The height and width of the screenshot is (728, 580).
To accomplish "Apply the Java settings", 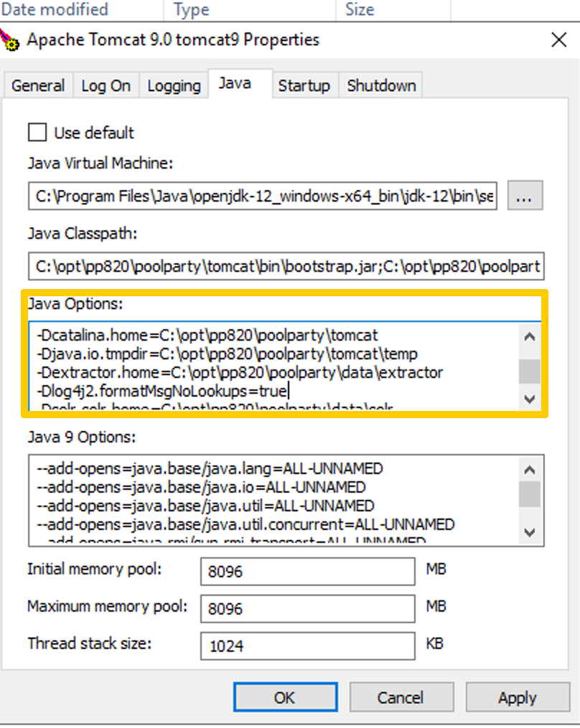I will point(518,697).
